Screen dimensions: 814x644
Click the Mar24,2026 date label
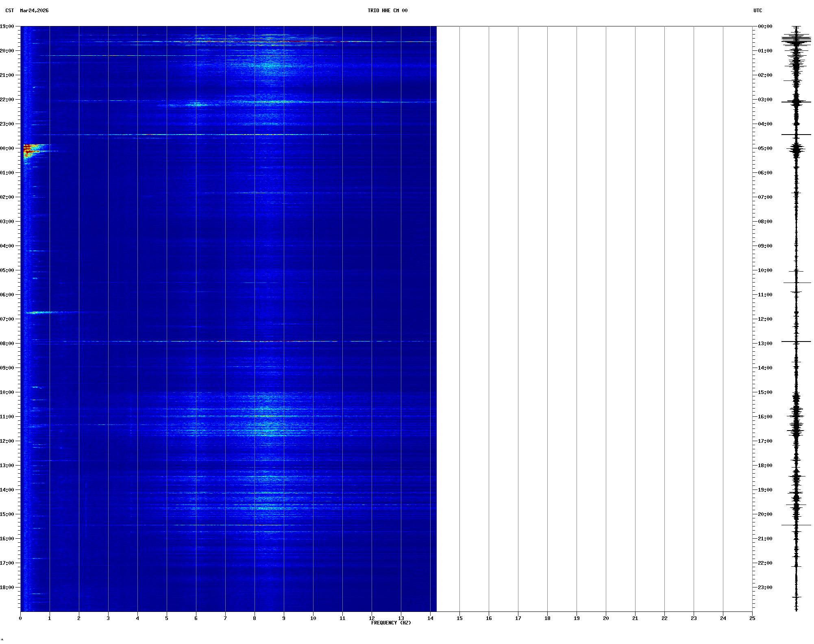pos(34,11)
